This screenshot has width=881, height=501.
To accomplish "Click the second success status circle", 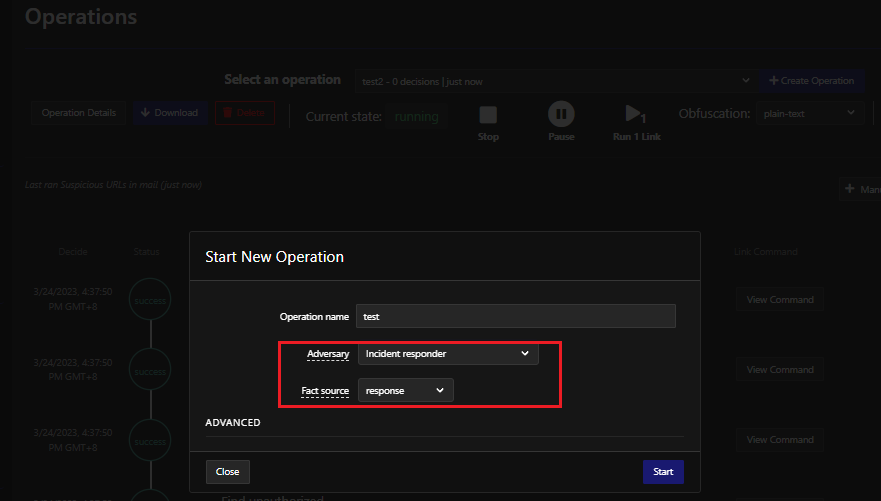I will [150, 371].
